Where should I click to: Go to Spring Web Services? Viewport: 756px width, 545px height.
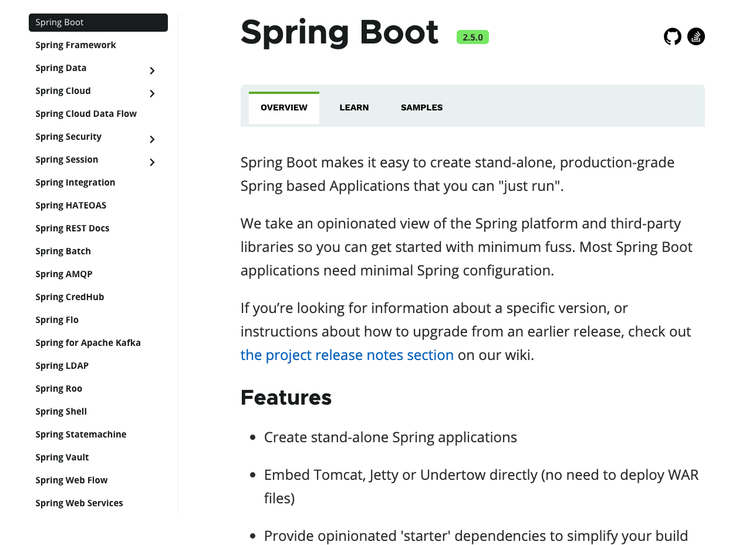point(79,503)
